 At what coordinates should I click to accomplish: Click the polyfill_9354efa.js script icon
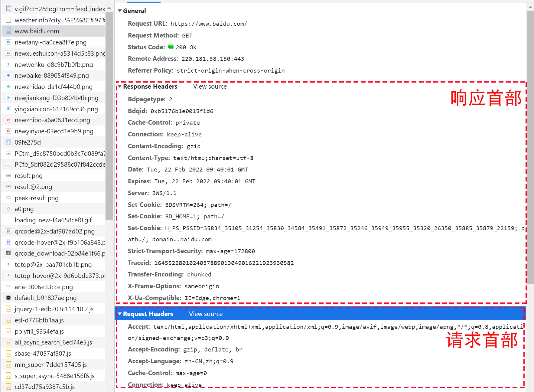click(x=8, y=331)
